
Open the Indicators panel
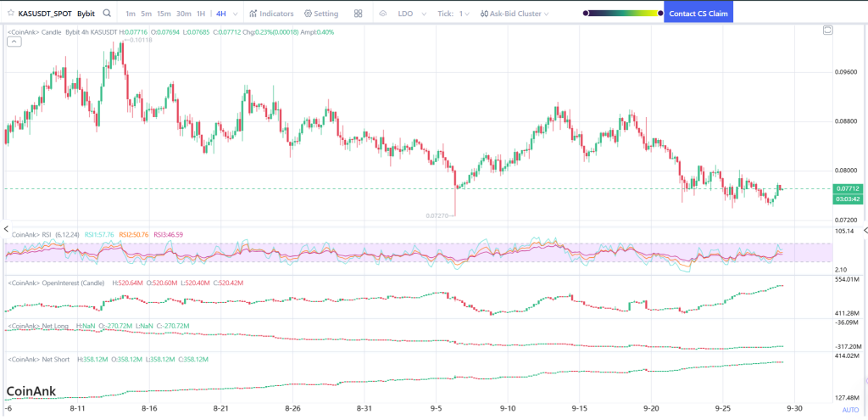(271, 14)
